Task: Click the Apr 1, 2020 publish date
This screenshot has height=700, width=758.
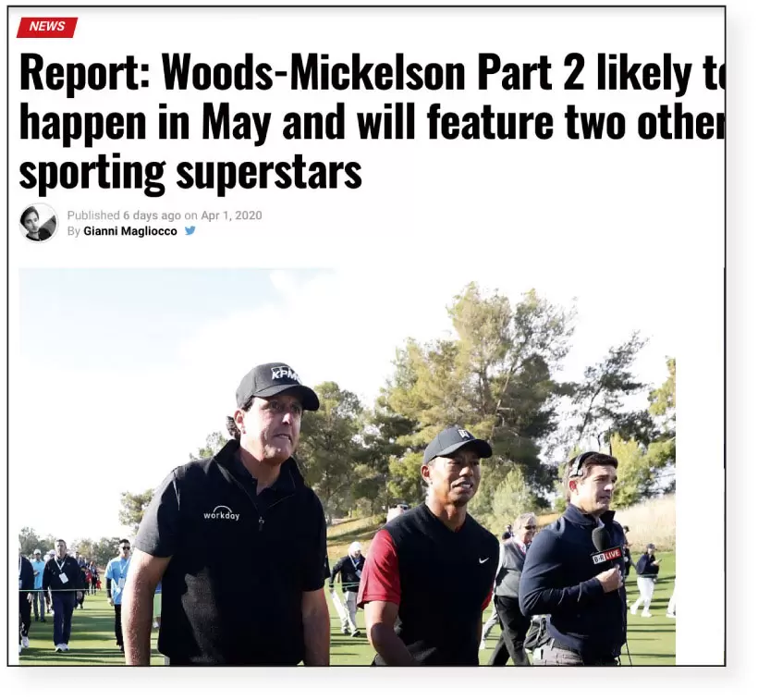Action: (x=231, y=215)
